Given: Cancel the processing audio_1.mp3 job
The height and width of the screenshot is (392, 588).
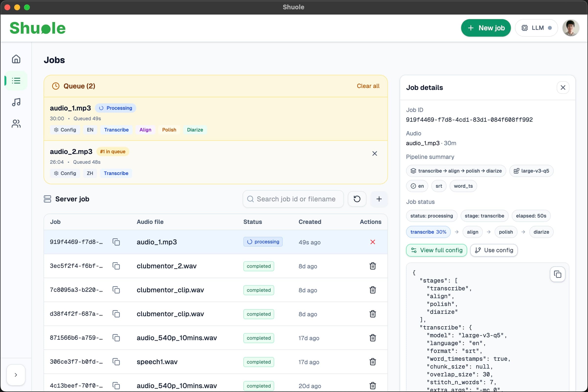Looking at the screenshot, I should (x=373, y=242).
